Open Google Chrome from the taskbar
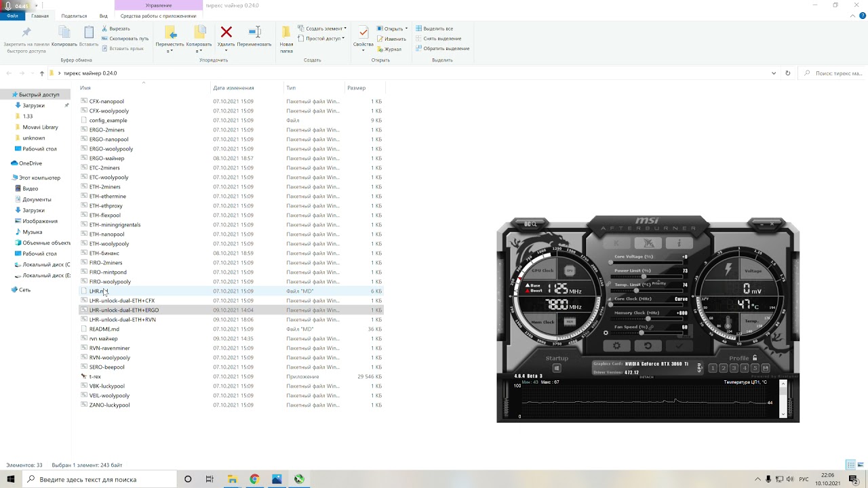This screenshot has height=488, width=868. click(254, 479)
